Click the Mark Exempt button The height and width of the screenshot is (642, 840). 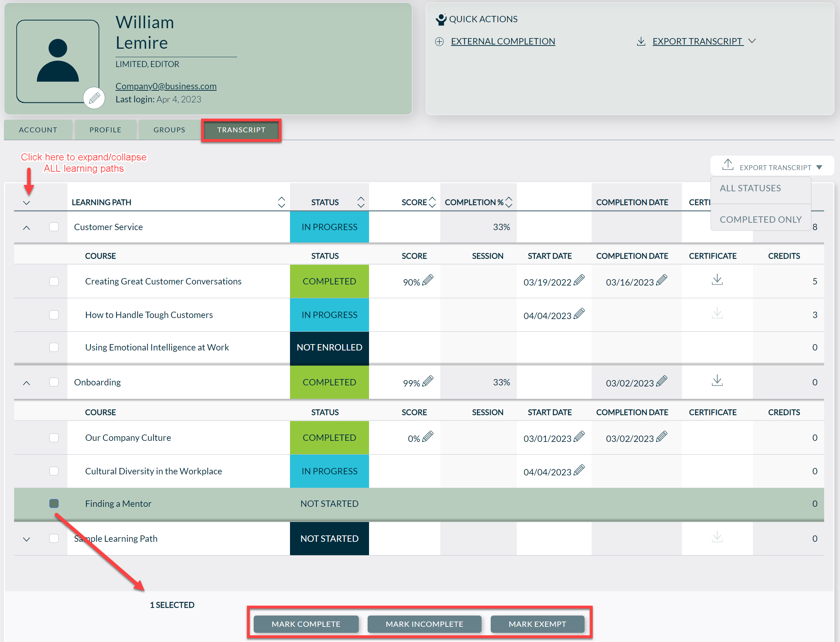(x=537, y=624)
